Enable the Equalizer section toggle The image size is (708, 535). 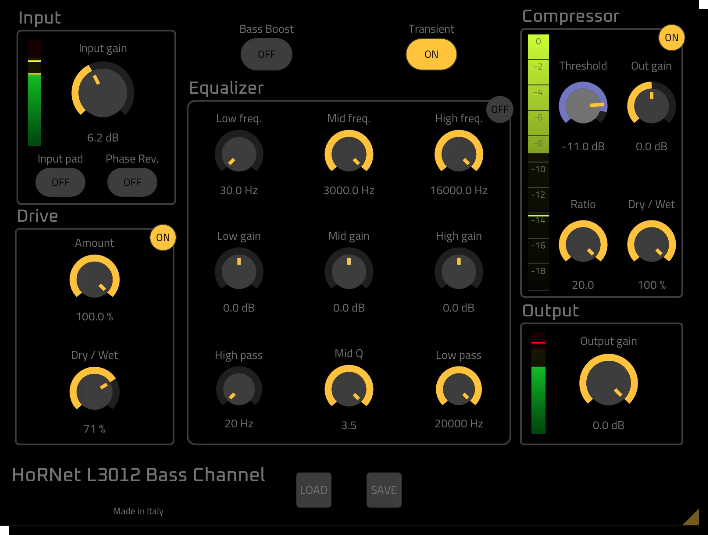(499, 109)
